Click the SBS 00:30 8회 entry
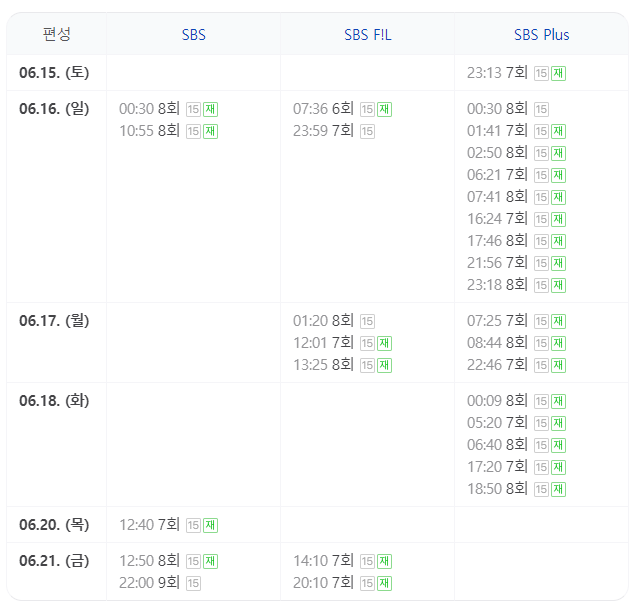 (x=149, y=109)
